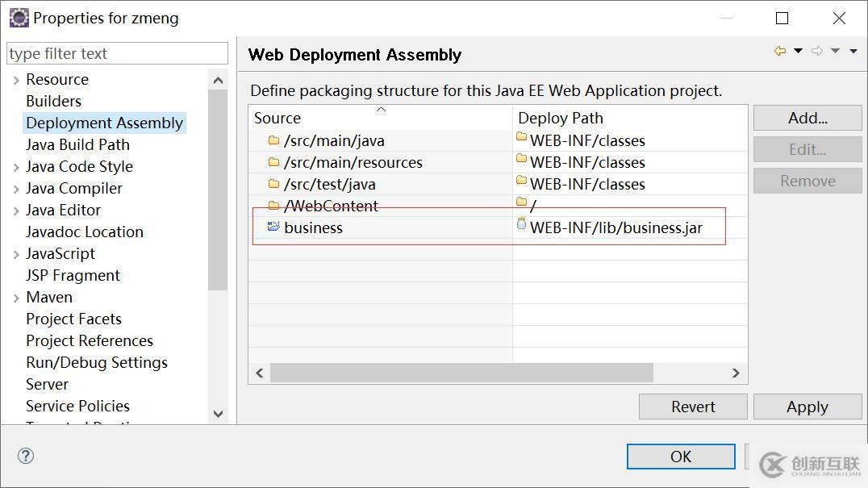868x488 pixels.
Task: Click the help question mark icon
Action: 26,456
